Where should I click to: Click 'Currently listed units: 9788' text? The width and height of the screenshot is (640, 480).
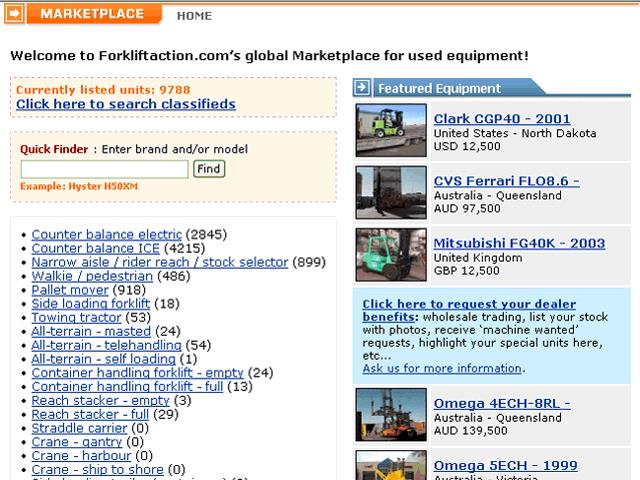[x=103, y=90]
